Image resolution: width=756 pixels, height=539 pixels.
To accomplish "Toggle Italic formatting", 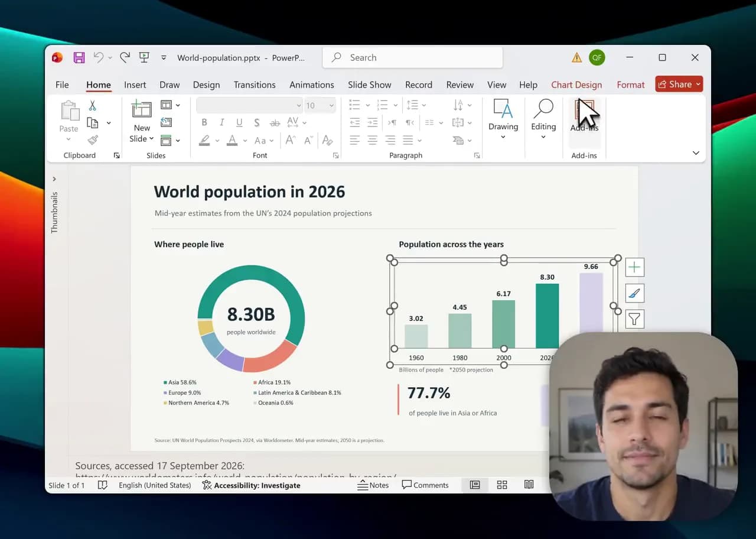I will (221, 123).
